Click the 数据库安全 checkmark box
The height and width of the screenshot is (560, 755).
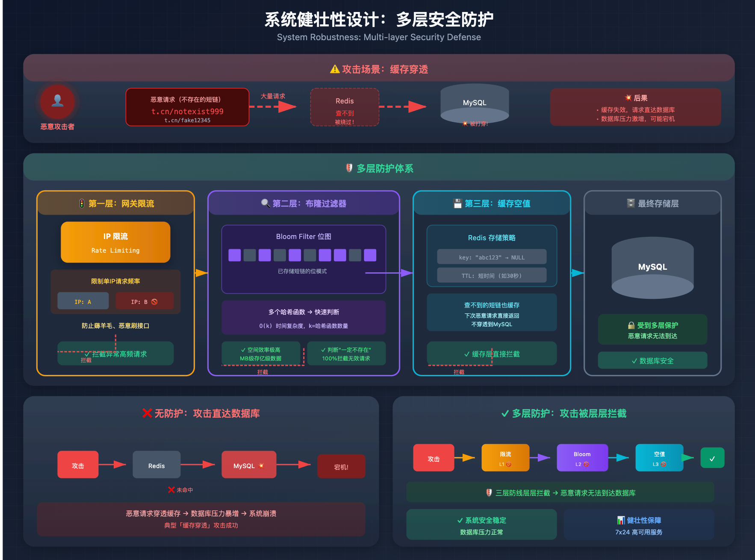652,361
